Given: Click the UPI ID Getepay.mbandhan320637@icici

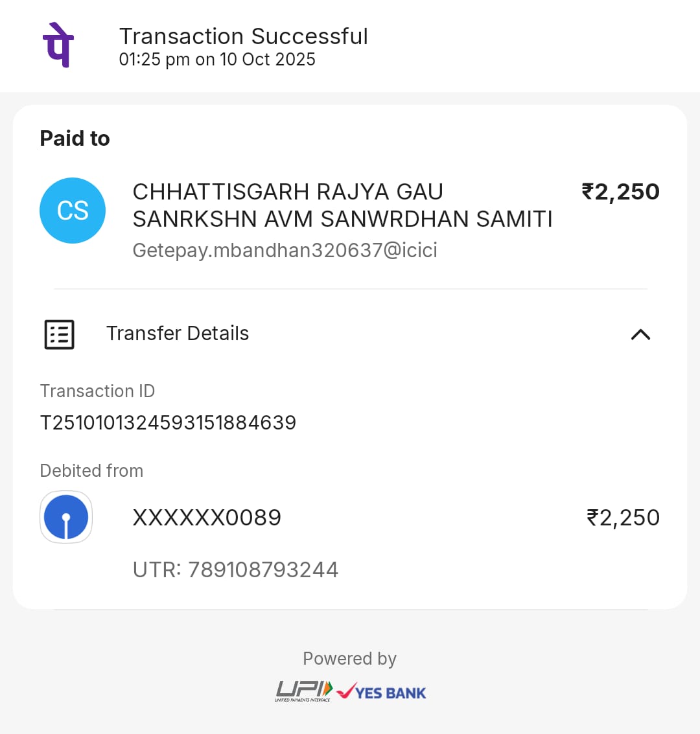Looking at the screenshot, I should click(285, 250).
